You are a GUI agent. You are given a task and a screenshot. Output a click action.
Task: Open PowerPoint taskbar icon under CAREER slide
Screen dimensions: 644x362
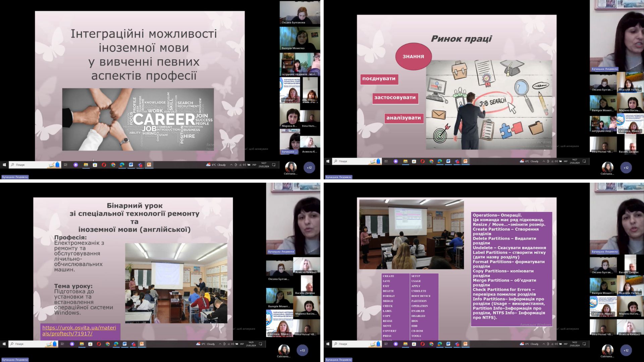pos(149,165)
